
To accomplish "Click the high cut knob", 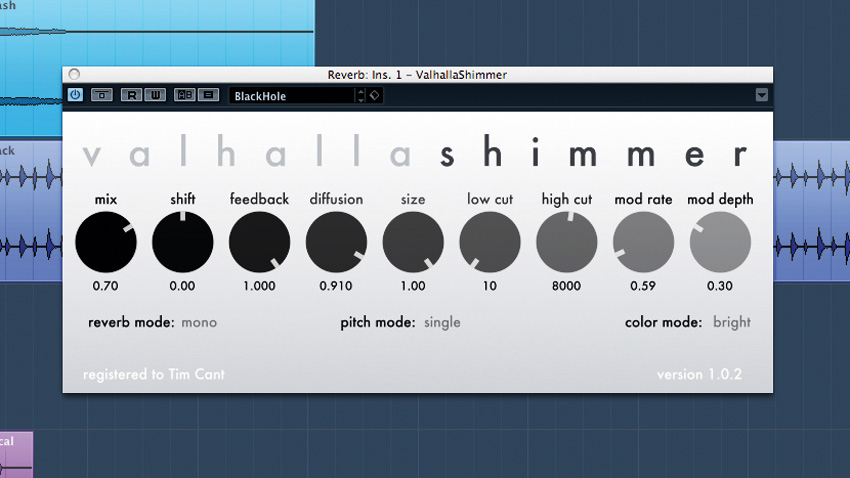I will click(566, 242).
